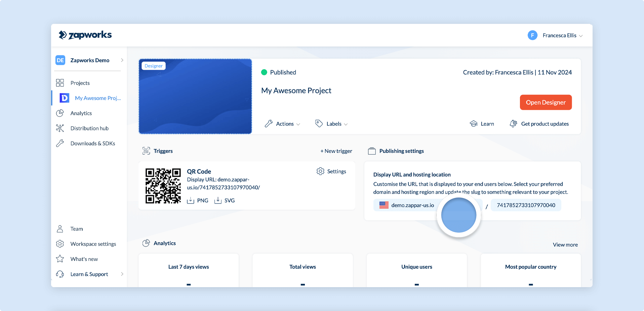Open Analytics pie chart in sidebar
This screenshot has width=644, height=311.
tap(60, 113)
